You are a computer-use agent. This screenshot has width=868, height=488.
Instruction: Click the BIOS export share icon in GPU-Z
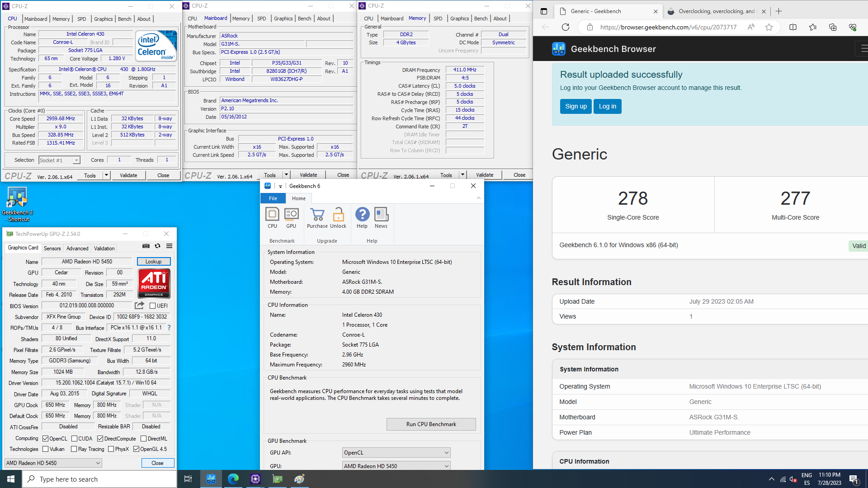click(x=139, y=305)
